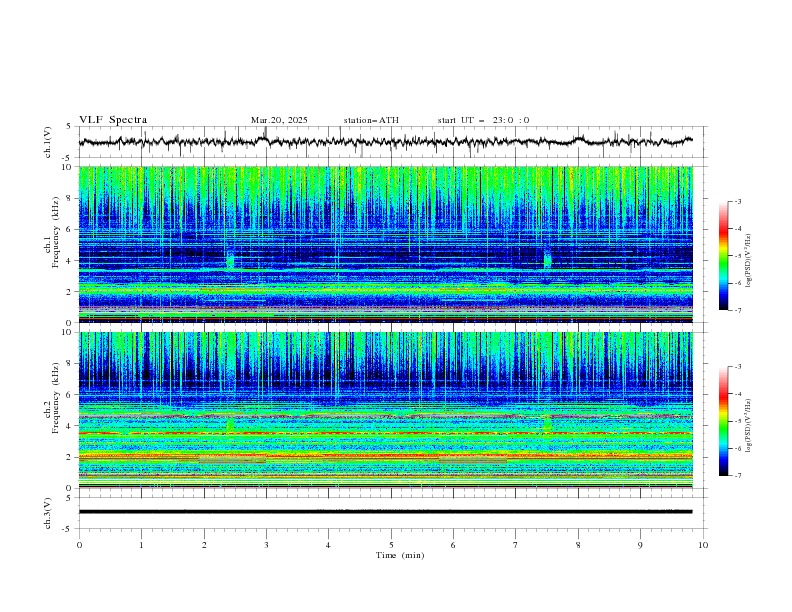The width and height of the screenshot is (792, 612).
Task: Click the ch.1 color scale bar
Action: click(724, 256)
